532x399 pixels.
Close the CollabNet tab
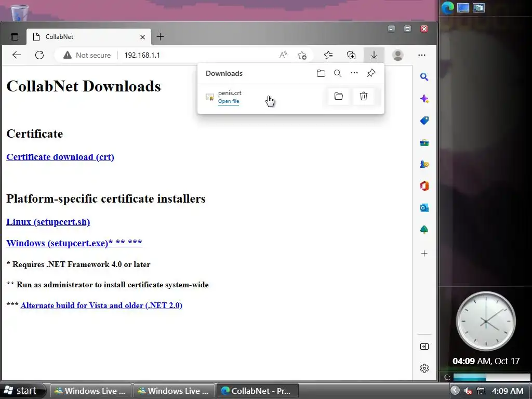click(x=142, y=37)
